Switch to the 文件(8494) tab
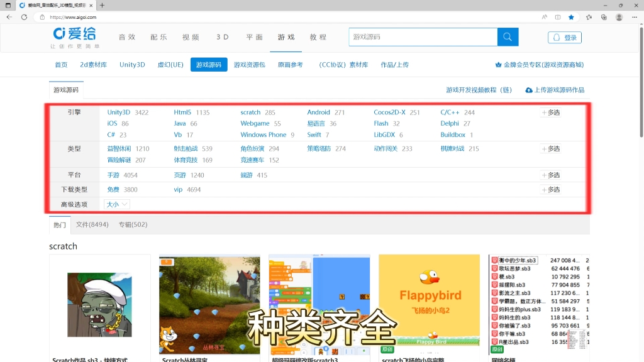The image size is (644, 362). coord(92,224)
